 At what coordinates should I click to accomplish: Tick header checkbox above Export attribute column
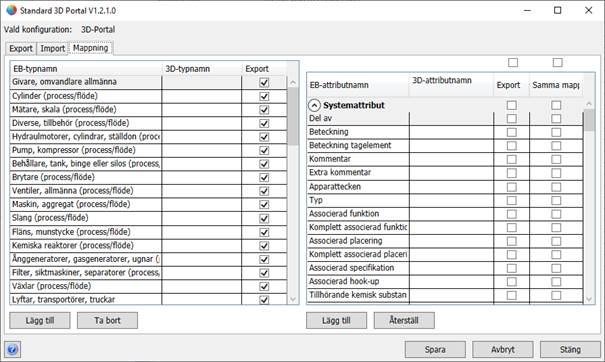click(513, 63)
